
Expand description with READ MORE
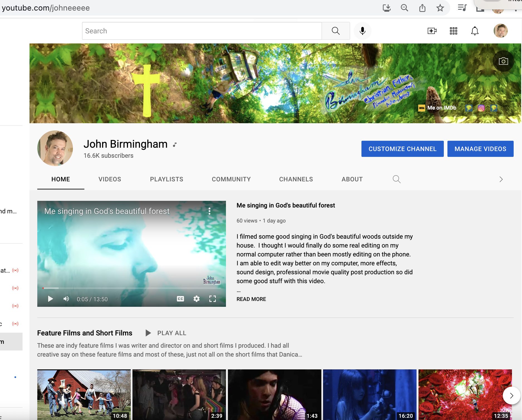(x=251, y=299)
